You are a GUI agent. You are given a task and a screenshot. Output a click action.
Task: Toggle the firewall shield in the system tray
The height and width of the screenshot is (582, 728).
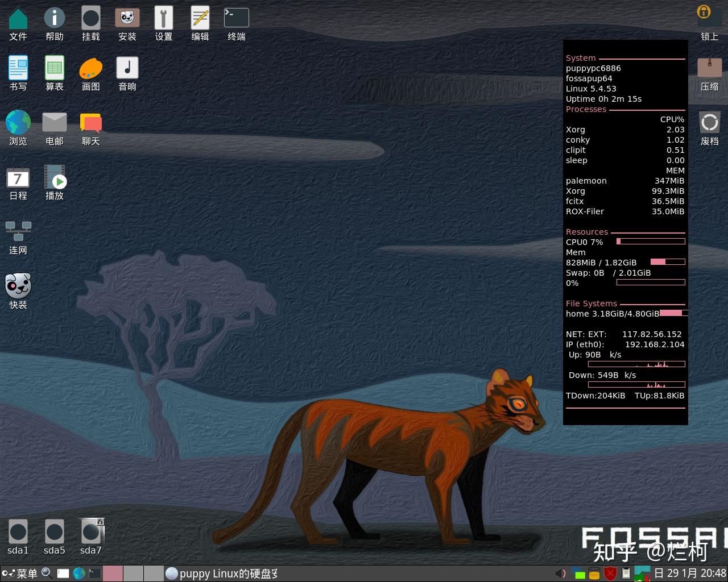[x=610, y=573]
